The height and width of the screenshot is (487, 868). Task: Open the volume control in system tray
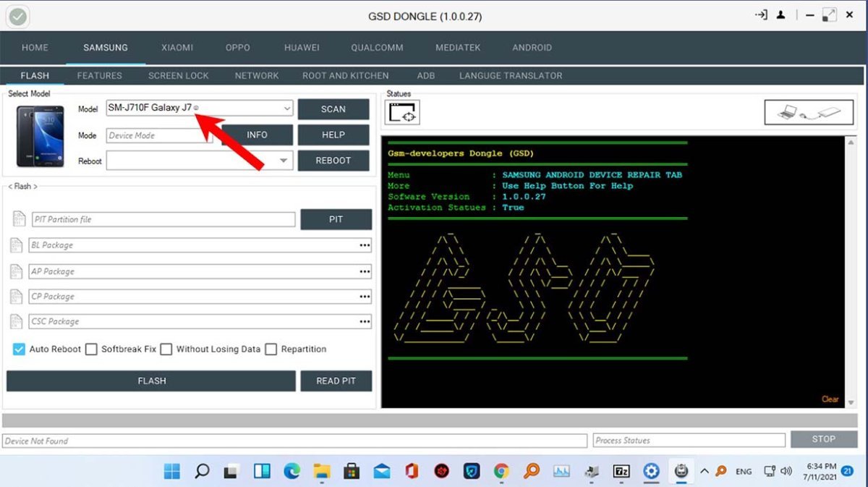coord(786,471)
